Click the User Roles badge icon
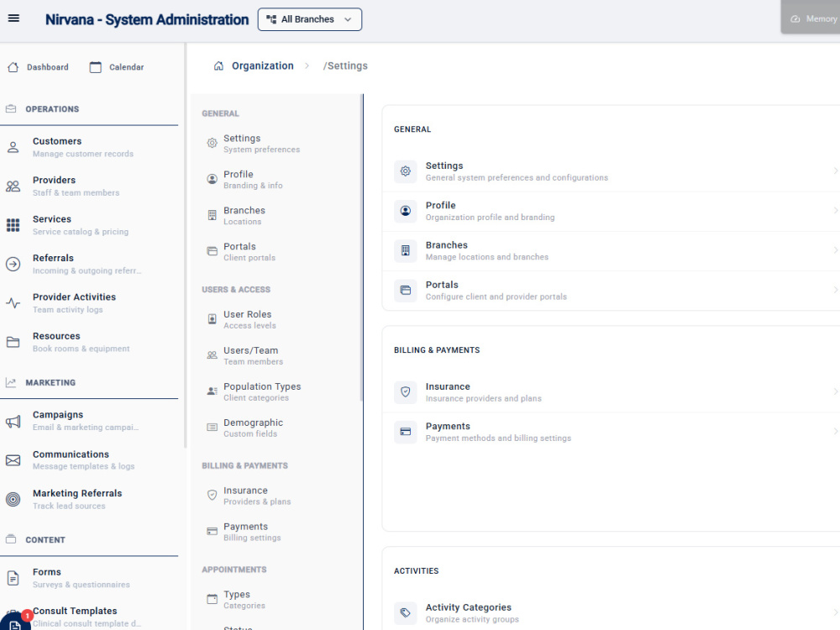The height and width of the screenshot is (630, 840). point(213,319)
